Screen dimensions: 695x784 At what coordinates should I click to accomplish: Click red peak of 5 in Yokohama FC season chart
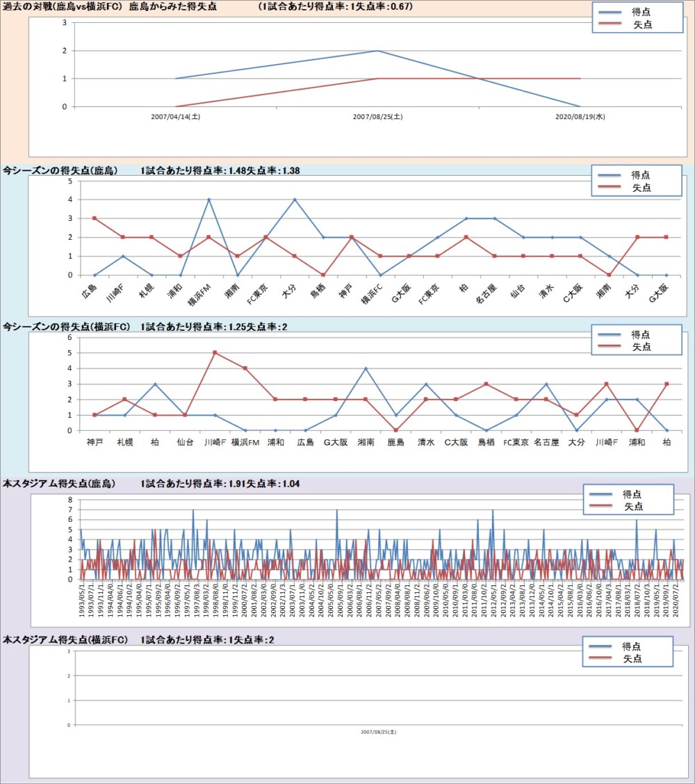pos(215,352)
